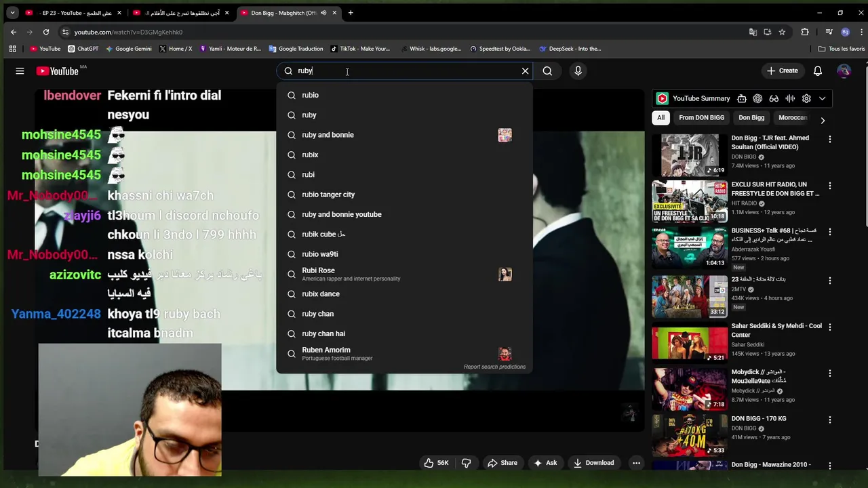Image resolution: width=868 pixels, height=488 pixels.
Task: Click the Create button
Action: (x=782, y=70)
